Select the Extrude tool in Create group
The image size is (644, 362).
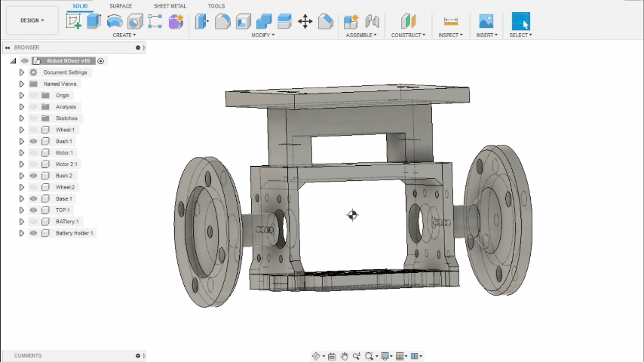[94, 21]
